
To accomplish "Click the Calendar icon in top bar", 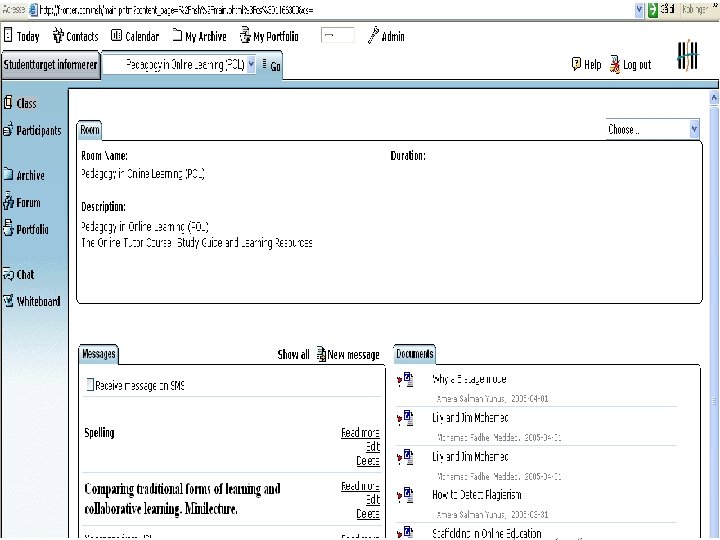I will (x=116, y=35).
